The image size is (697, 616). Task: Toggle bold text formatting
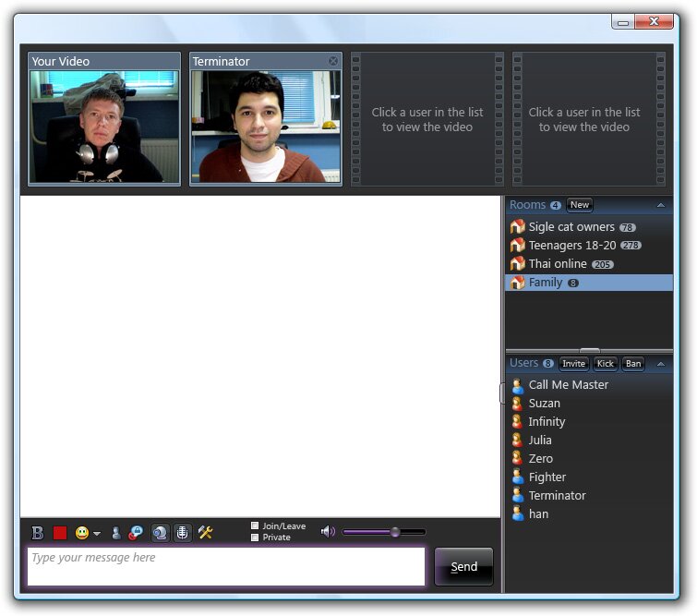click(x=38, y=532)
